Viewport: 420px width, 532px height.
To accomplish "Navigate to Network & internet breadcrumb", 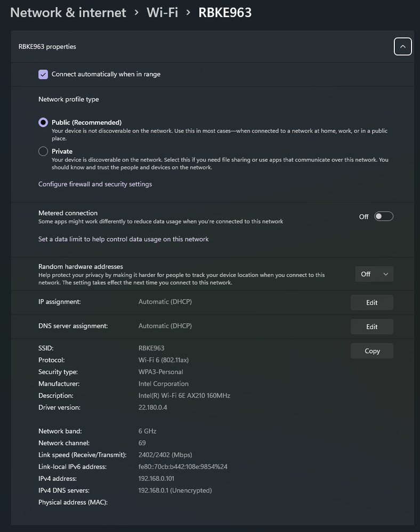I will coord(68,13).
